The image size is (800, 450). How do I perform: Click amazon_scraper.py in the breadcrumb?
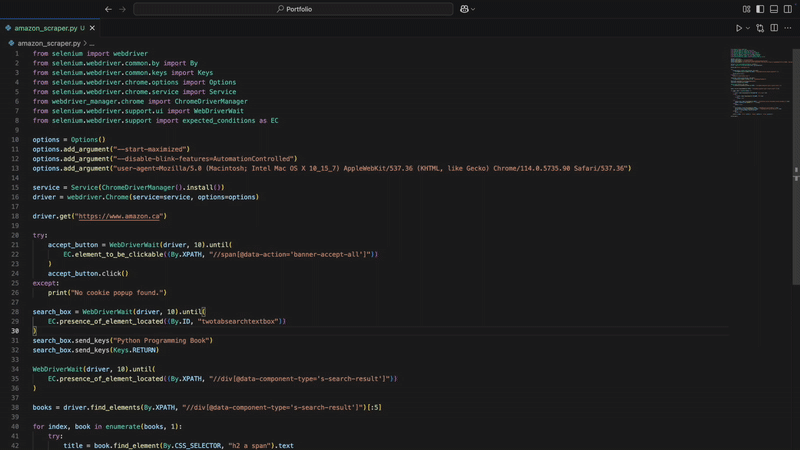pyautogui.click(x=49, y=43)
